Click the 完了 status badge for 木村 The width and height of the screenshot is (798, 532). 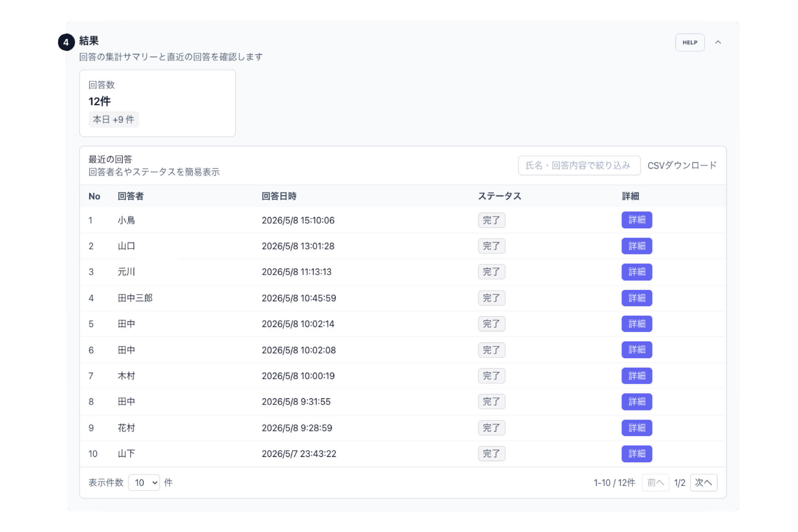491,376
